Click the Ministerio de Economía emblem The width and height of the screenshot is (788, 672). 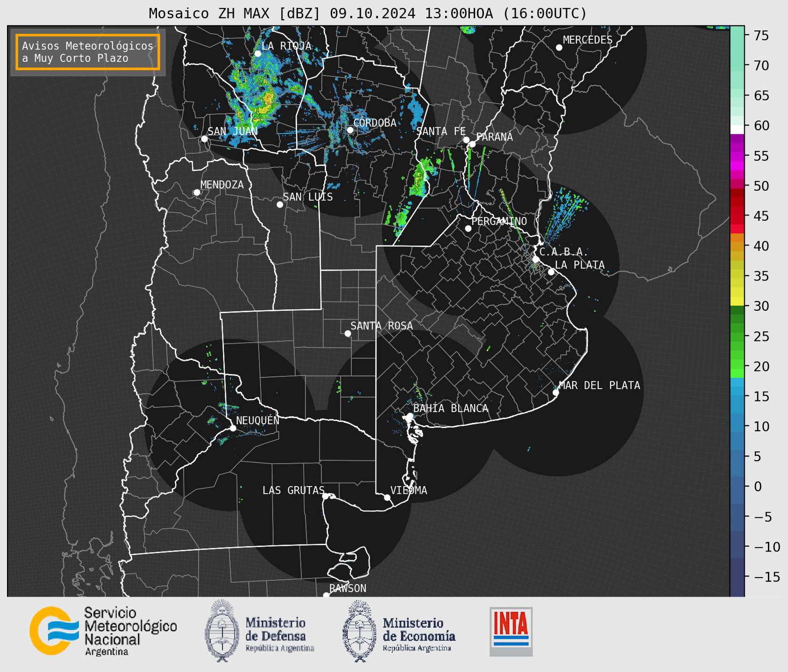(x=359, y=631)
